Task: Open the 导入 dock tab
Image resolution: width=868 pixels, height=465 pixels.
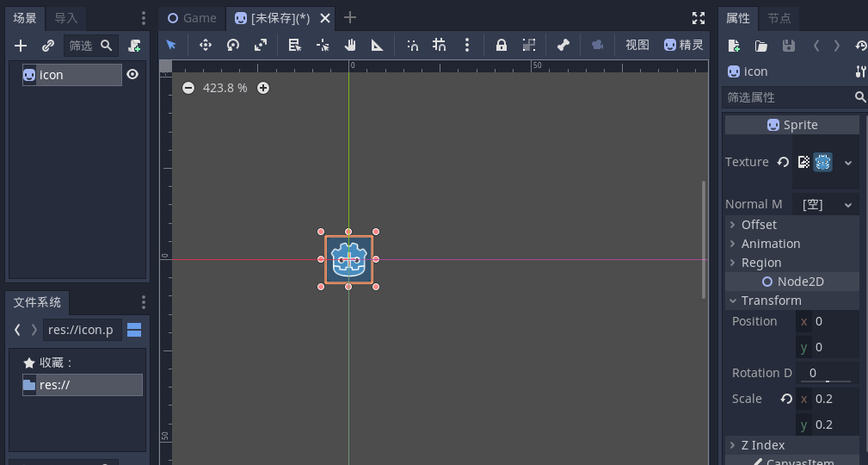Action: pyautogui.click(x=66, y=18)
